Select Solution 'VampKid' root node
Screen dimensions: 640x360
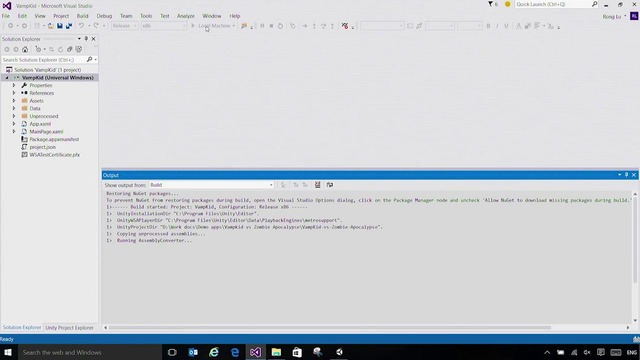(x=47, y=70)
